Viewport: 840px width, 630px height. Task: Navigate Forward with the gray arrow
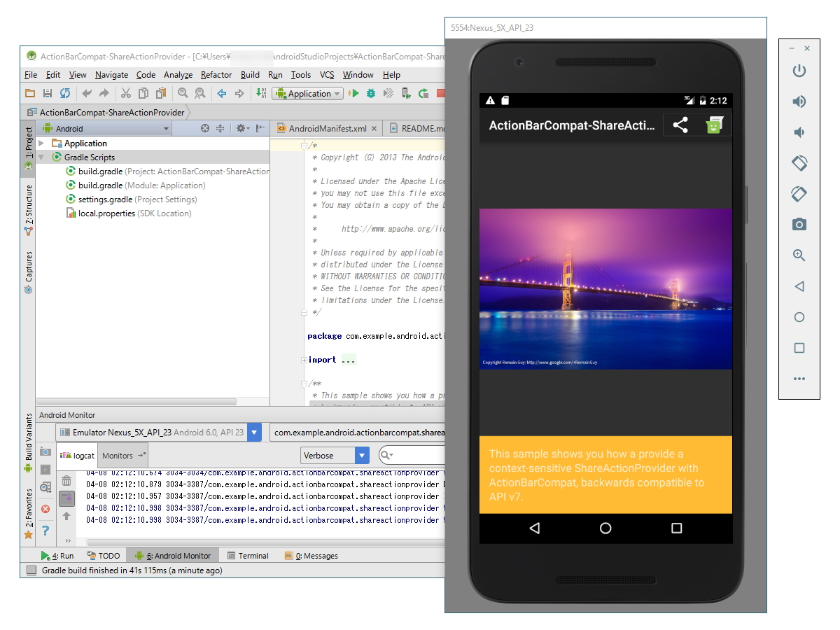[239, 93]
